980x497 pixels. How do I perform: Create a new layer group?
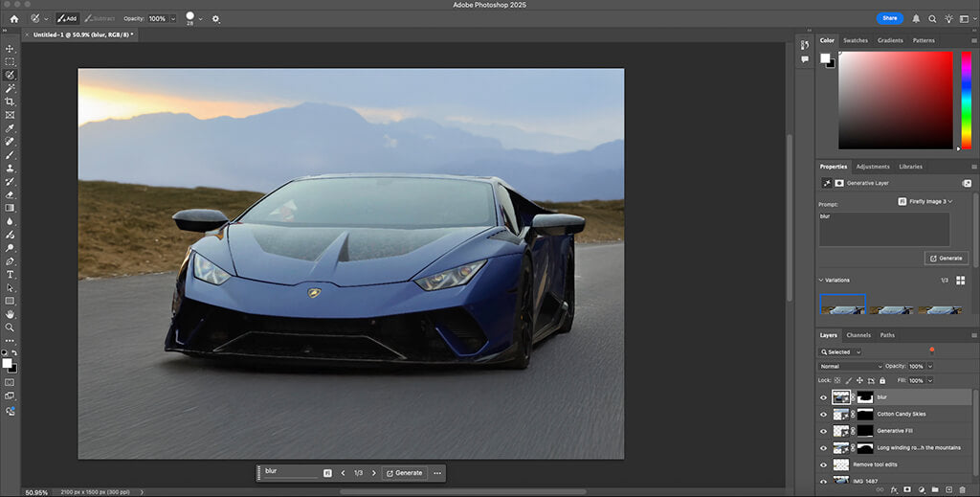pyautogui.click(x=935, y=489)
